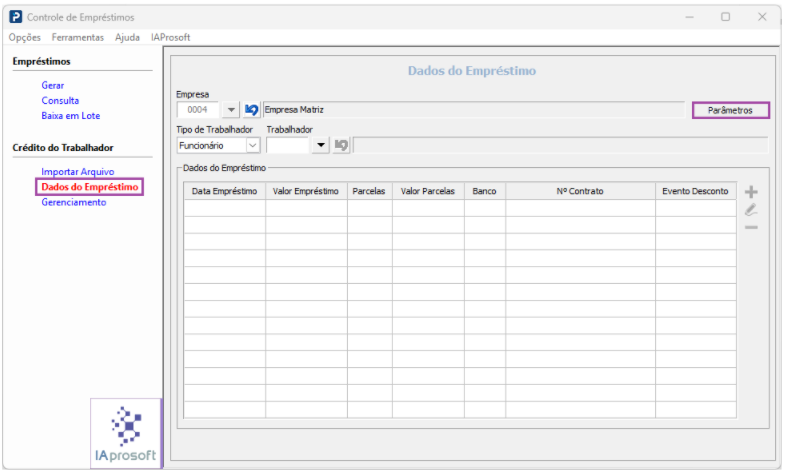Select Dados do Empréstimo sidebar link
785x474 pixels.
pos(90,187)
